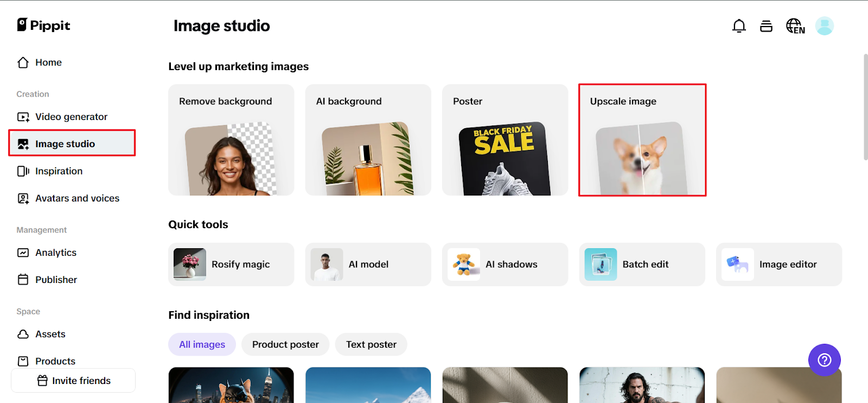Screen dimensions: 868x403
Task: Open the Upscale image tool card
Action: (x=642, y=140)
